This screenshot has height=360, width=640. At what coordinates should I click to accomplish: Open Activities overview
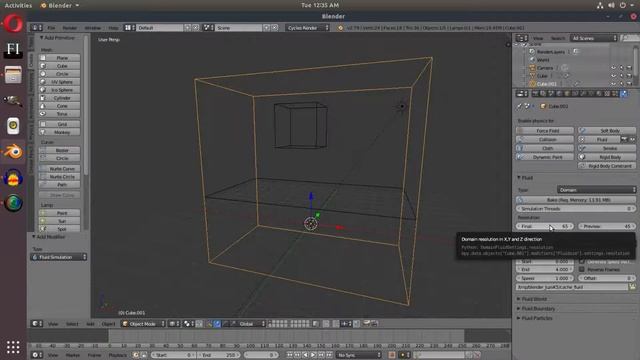pos(18,5)
